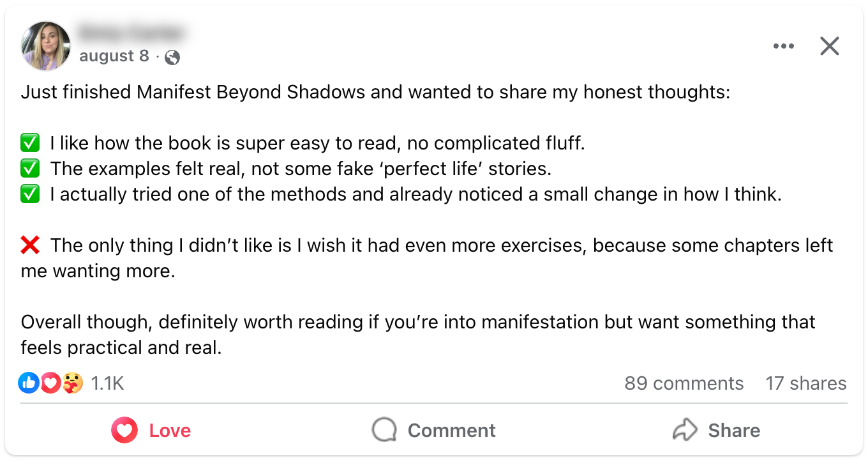Select the Share menu option
This screenshot has width=868, height=460.
click(716, 430)
